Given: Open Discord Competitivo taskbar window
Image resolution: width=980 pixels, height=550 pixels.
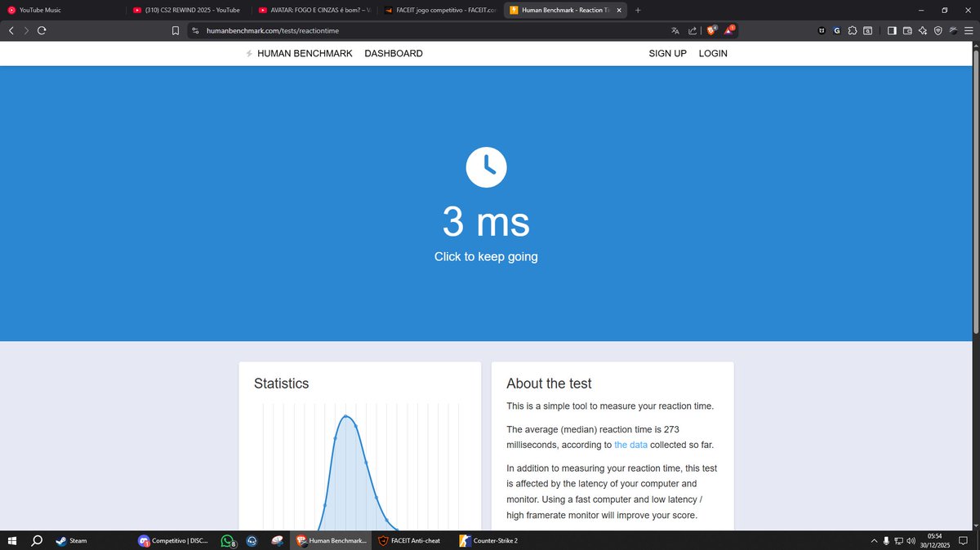Looking at the screenshot, I should pos(174,540).
